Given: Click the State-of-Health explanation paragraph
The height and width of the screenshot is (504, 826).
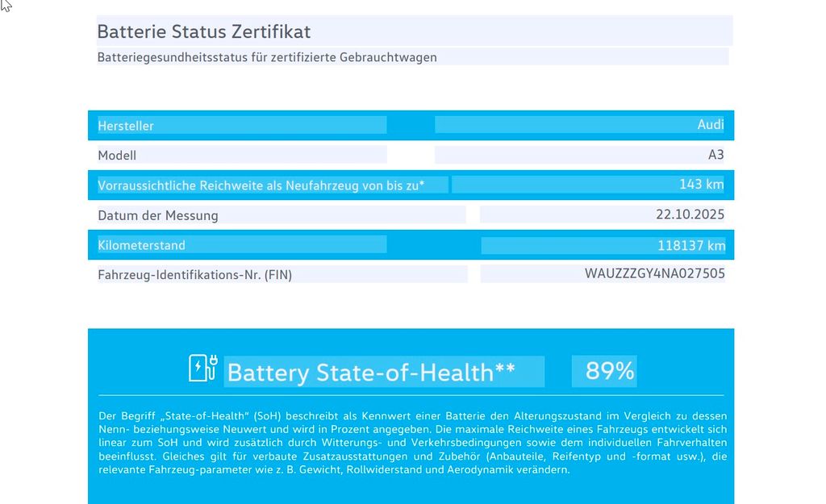Looking at the screenshot, I should 411,443.
